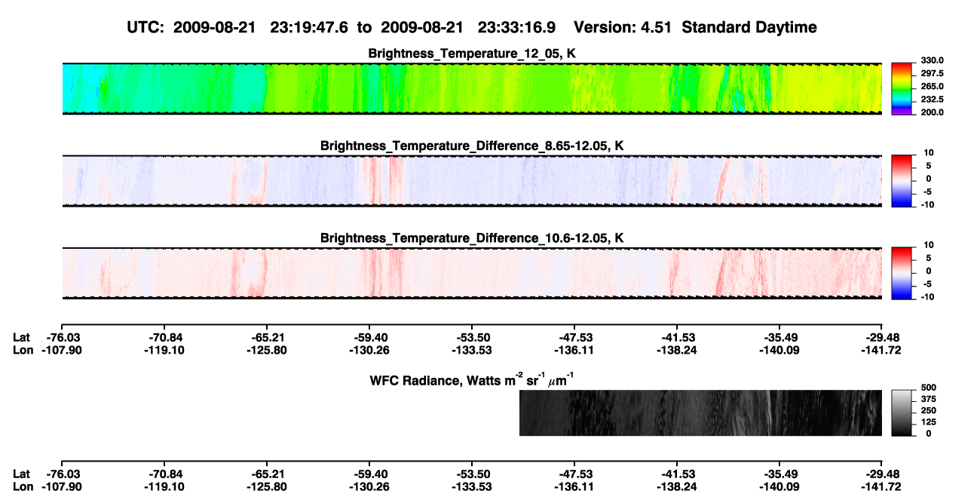Click latitude -35.49 on the upper axis
This screenshot has height=503, width=980.
779,338
